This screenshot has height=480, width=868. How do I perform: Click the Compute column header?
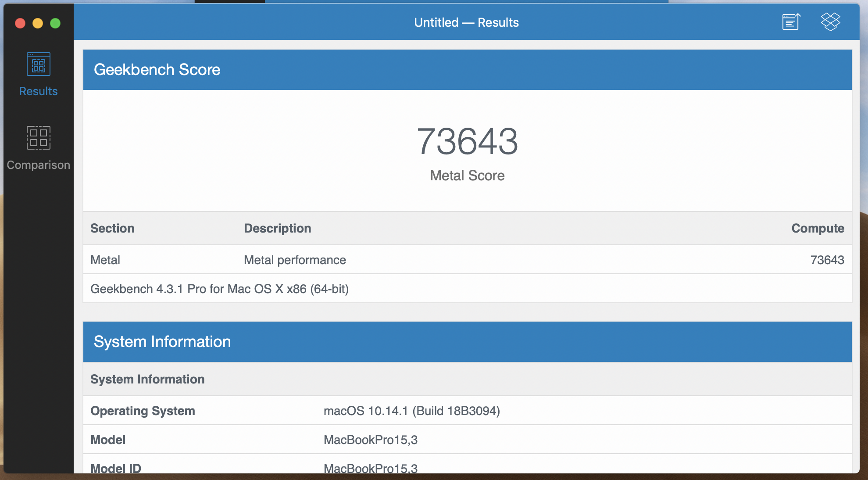[x=818, y=229]
